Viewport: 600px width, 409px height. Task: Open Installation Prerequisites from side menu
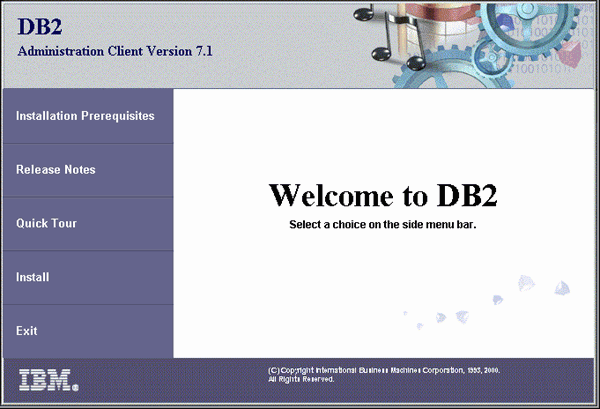click(x=88, y=116)
